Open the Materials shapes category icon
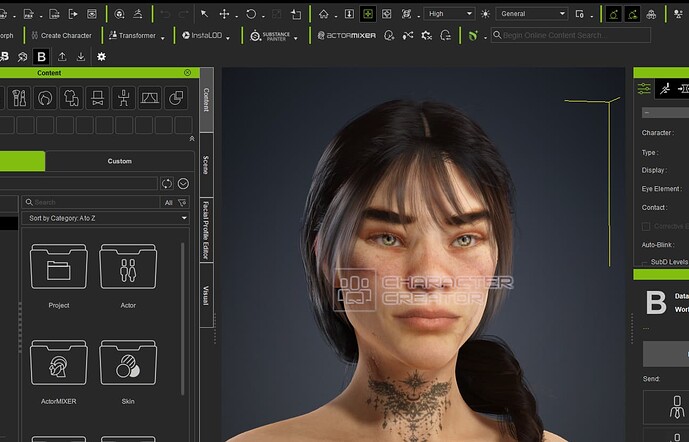This screenshot has height=442, width=689. 176,98
